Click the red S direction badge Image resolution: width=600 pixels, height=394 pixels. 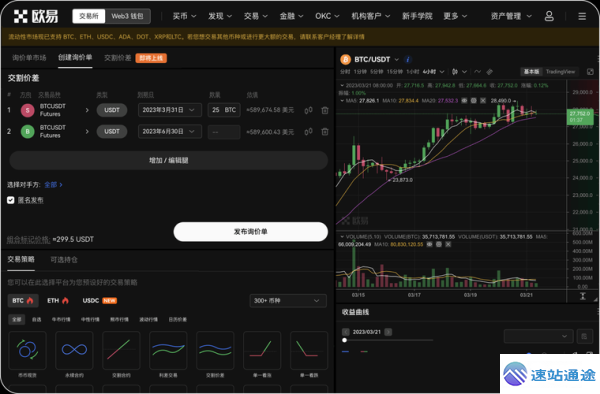[x=28, y=110]
